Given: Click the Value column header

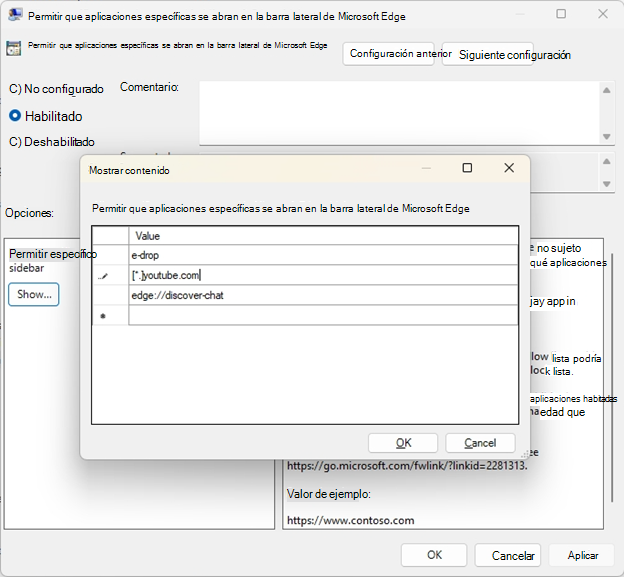Looking at the screenshot, I should point(323,236).
